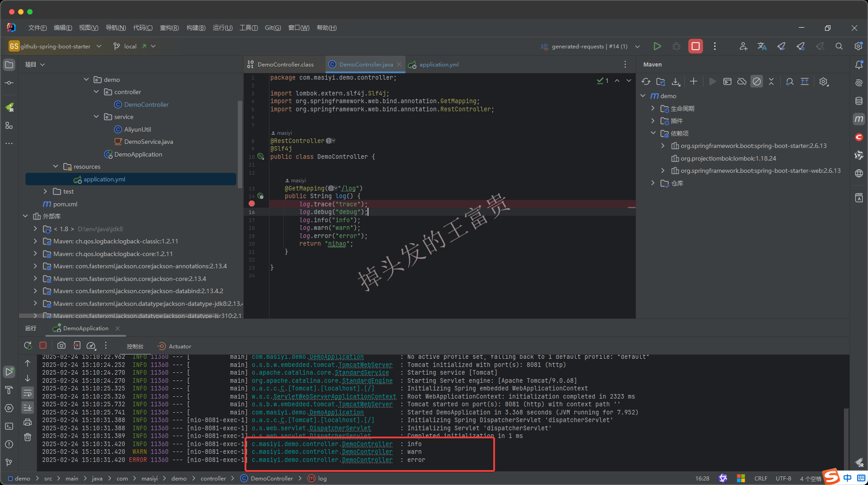Expand Maven logback-classic library
This screenshot has width=868, height=485.
click(x=35, y=241)
